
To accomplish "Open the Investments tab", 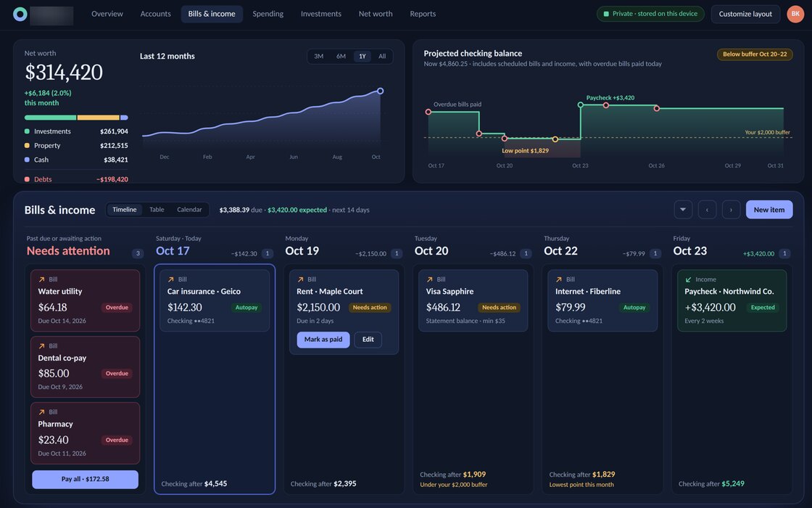I will pyautogui.click(x=321, y=14).
